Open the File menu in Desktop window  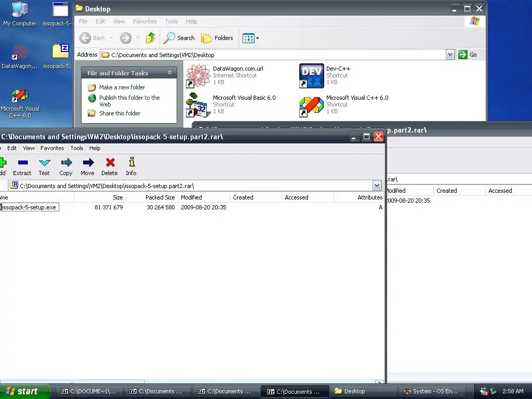click(x=83, y=21)
